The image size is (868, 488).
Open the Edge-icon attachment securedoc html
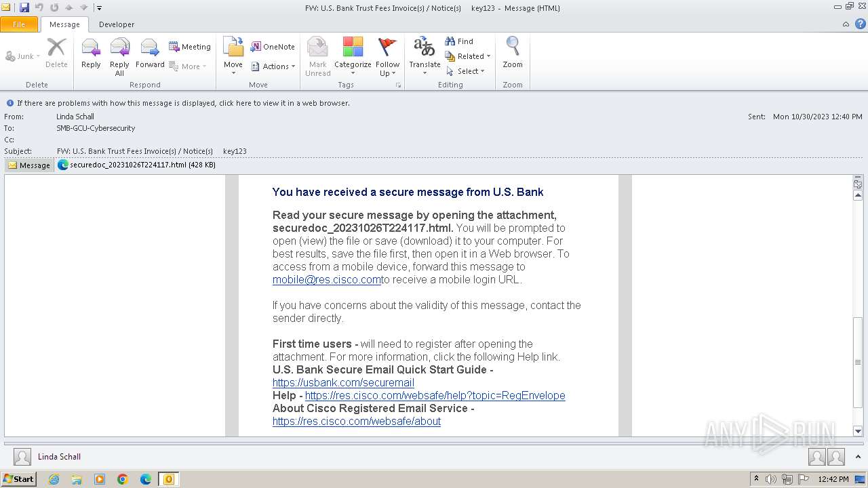(136, 165)
